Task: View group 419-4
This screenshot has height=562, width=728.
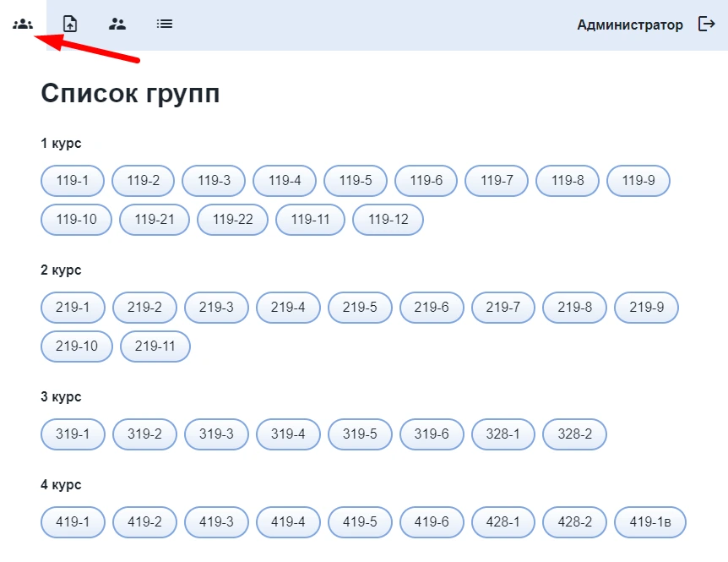Action: coord(288,522)
